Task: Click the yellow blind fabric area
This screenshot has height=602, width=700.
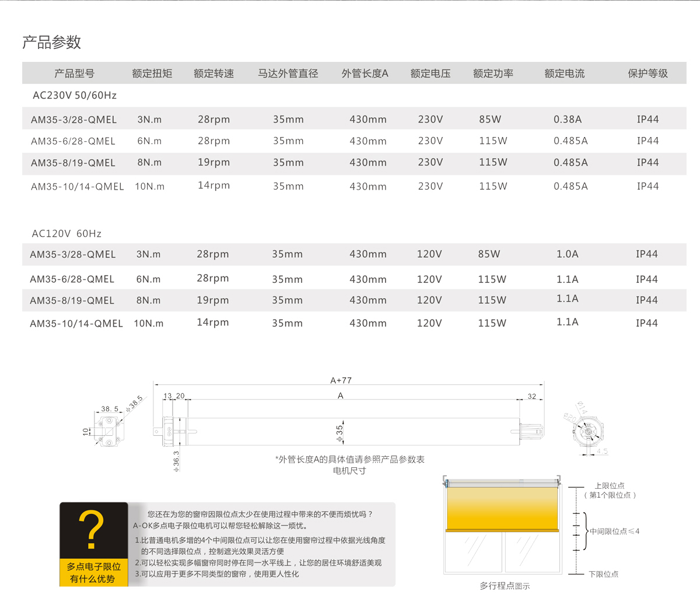Action: click(502, 508)
